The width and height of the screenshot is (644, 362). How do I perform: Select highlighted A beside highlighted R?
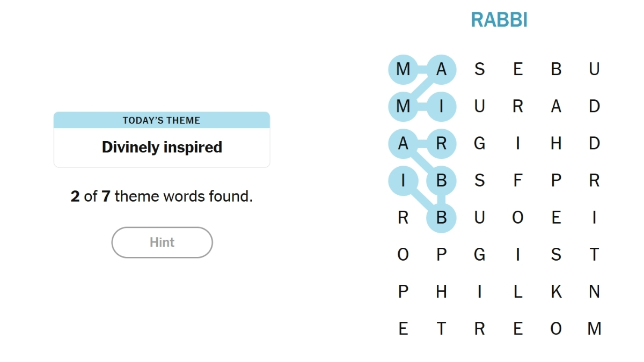tap(403, 143)
